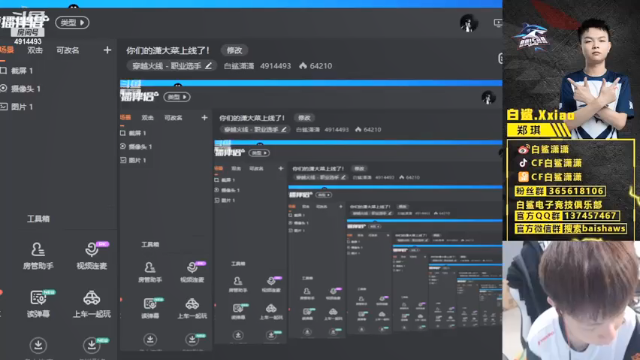Click the largest 你们的潇大菜上线了! stream title
The image size is (640, 360).
click(x=168, y=51)
